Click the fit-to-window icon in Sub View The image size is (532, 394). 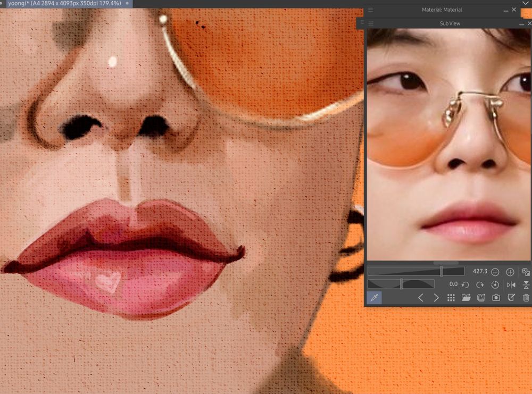coord(526,271)
